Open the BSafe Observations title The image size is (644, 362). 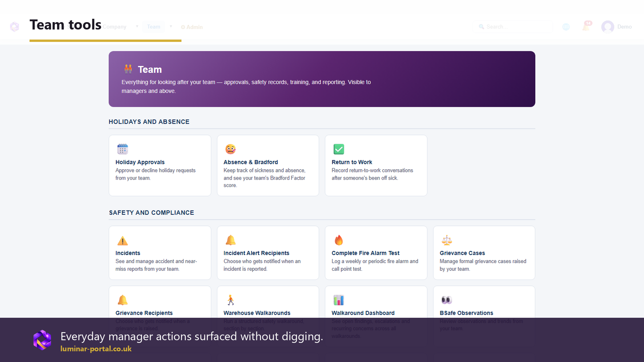click(466, 313)
